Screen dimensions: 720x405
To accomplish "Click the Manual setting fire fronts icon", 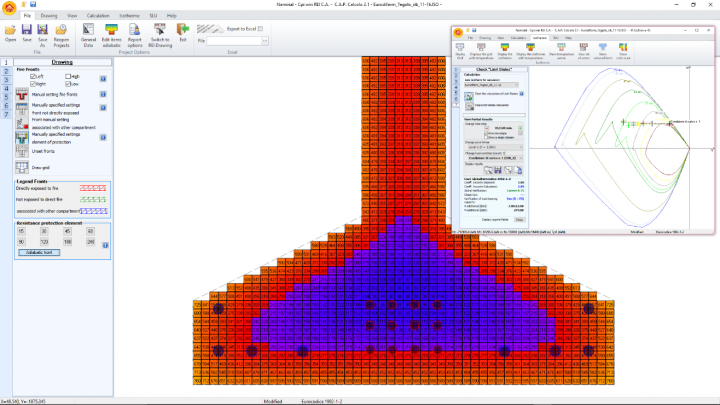I will click(23, 93).
